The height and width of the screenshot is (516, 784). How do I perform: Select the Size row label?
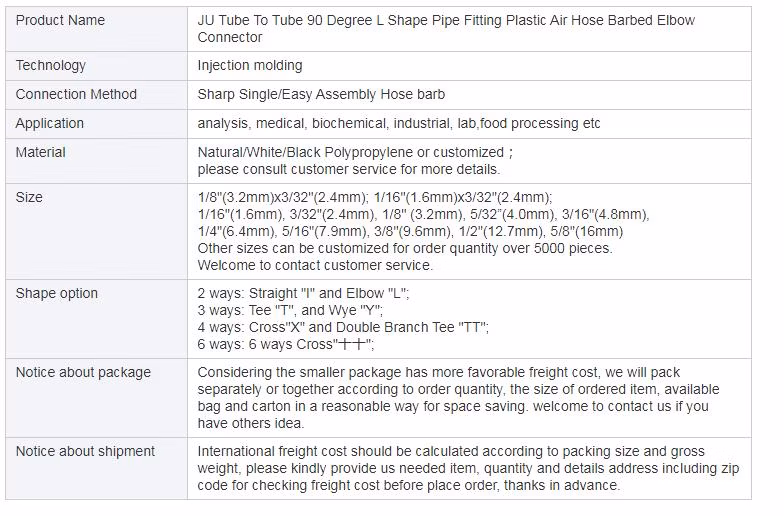pos(29,198)
